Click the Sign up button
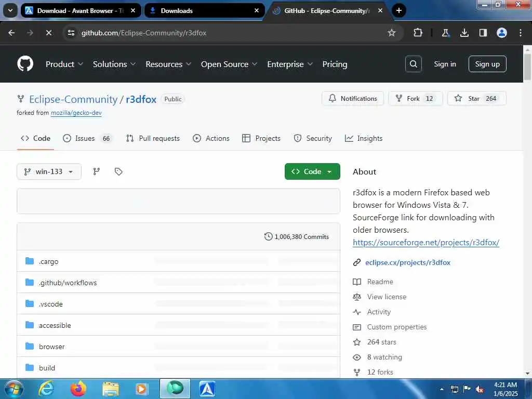This screenshot has height=399, width=532. click(x=487, y=64)
